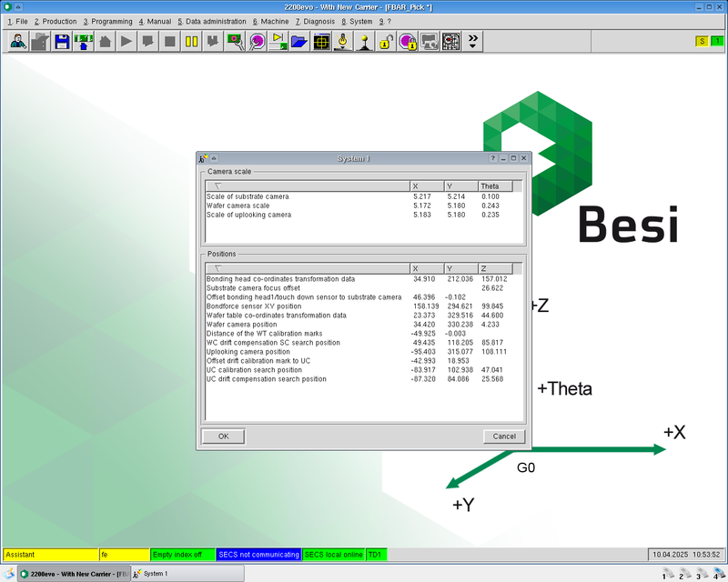This screenshot has height=582, width=728.
Task: Click Cancel in the System 1 dialog
Action: pyautogui.click(x=504, y=436)
